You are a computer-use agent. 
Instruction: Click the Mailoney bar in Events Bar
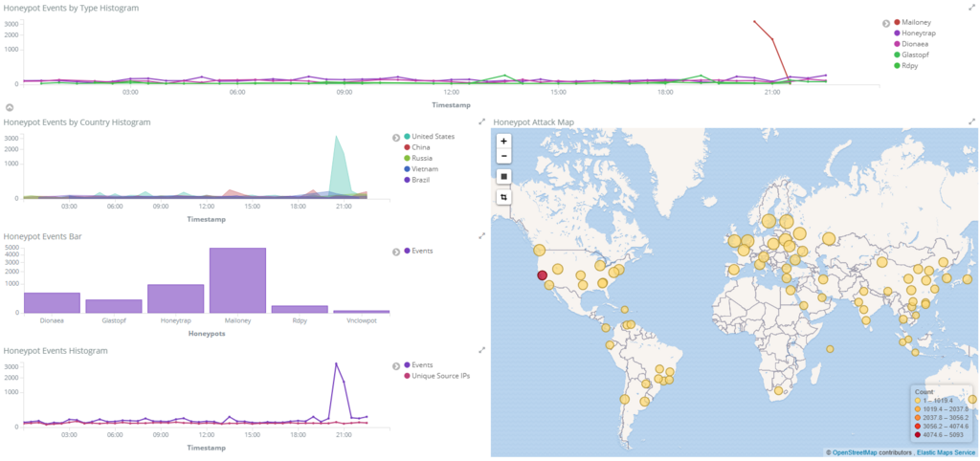pyautogui.click(x=237, y=280)
